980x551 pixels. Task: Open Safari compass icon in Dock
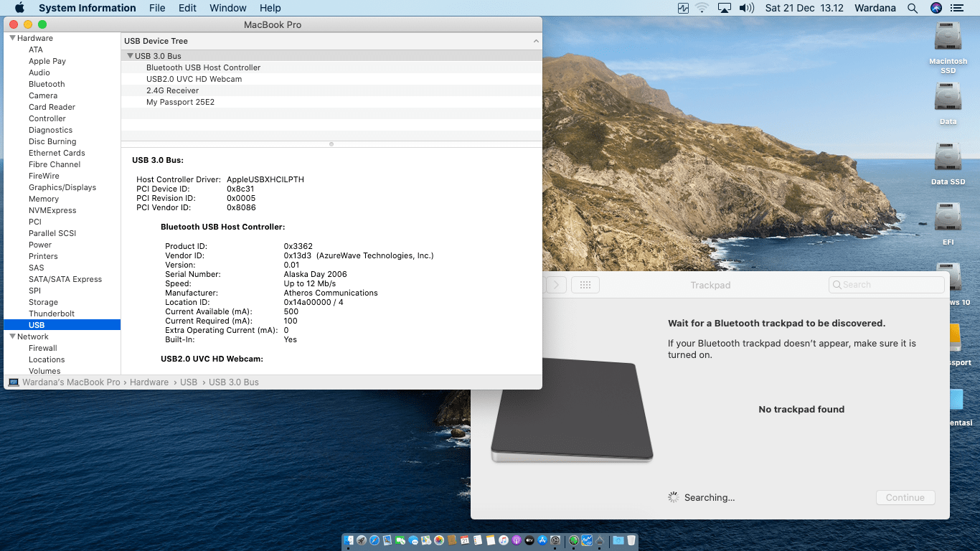[374, 540]
